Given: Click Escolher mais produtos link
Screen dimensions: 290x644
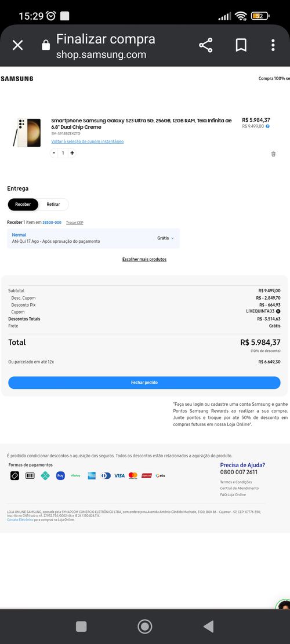Looking at the screenshot, I should [x=144, y=260].
